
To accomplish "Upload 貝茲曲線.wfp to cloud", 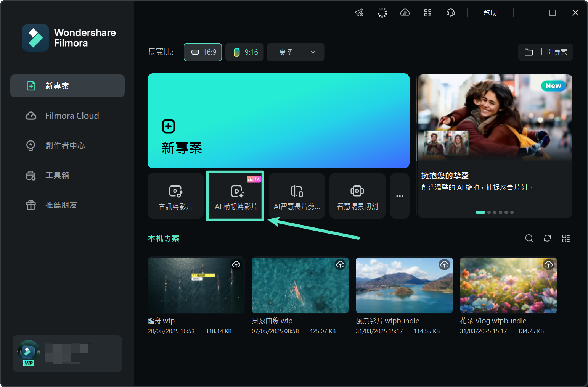I will click(340, 264).
